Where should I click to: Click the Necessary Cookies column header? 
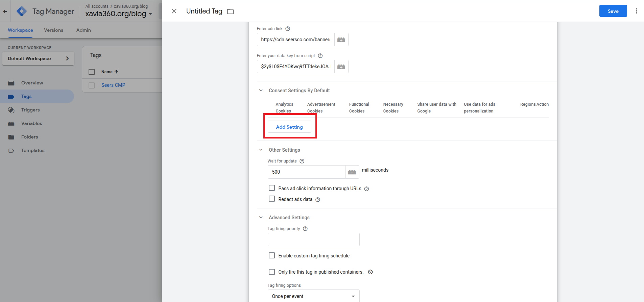click(x=393, y=107)
